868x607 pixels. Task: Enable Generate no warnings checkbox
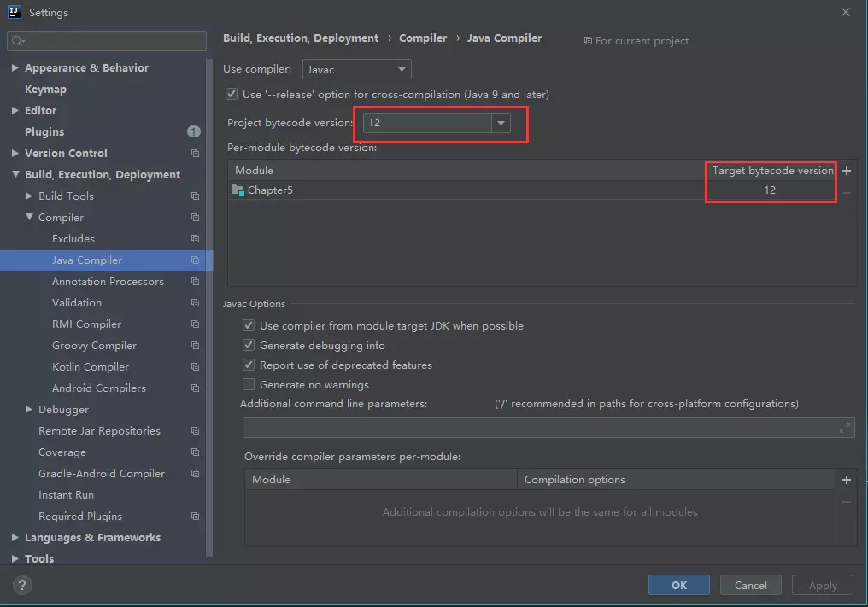249,385
